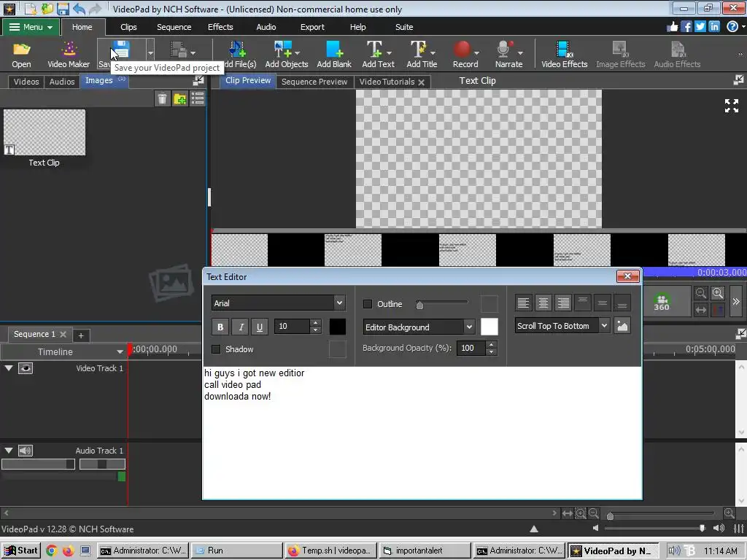Viewport: 747px width, 560px height.
Task: Click the Windows Start button
Action: point(20,551)
